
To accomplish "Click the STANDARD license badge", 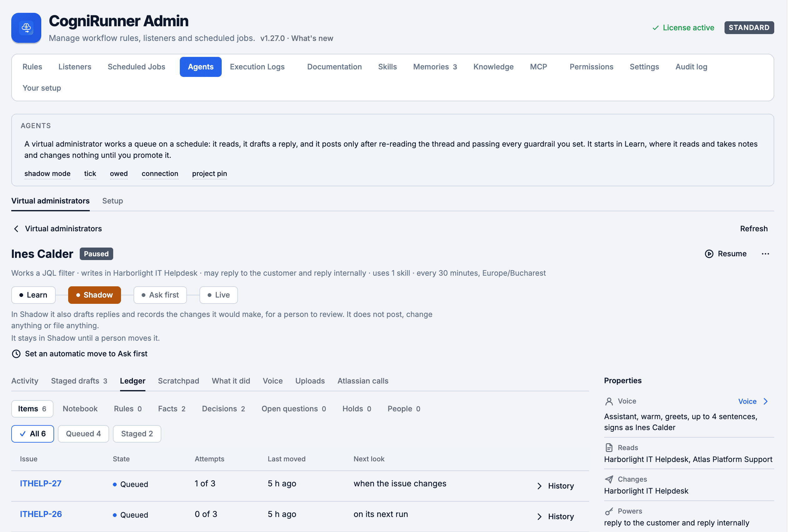I will (x=749, y=28).
